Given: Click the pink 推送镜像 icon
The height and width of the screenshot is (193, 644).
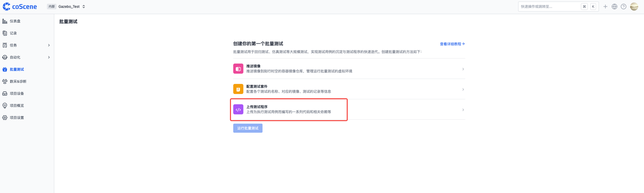Looking at the screenshot, I should pyautogui.click(x=238, y=69).
